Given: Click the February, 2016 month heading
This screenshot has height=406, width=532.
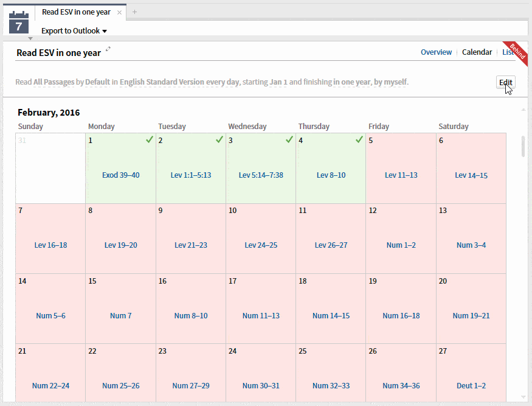Looking at the screenshot, I should [49, 113].
